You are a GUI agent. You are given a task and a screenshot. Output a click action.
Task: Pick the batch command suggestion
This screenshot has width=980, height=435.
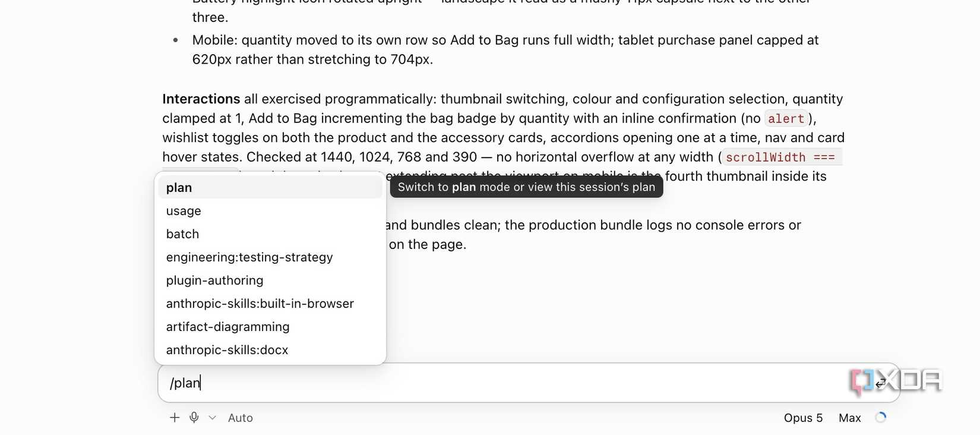tap(270, 234)
